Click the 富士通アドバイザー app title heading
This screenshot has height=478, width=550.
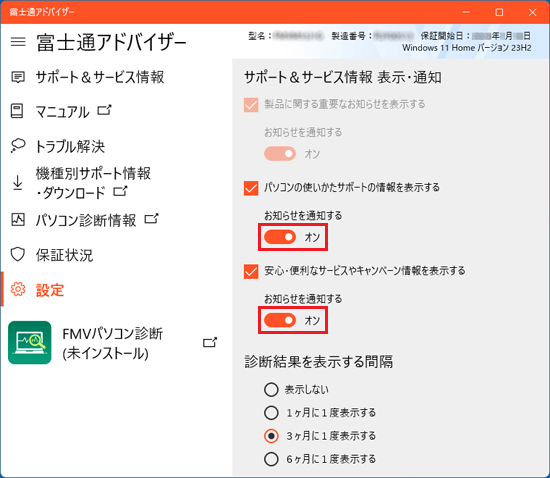[111, 43]
